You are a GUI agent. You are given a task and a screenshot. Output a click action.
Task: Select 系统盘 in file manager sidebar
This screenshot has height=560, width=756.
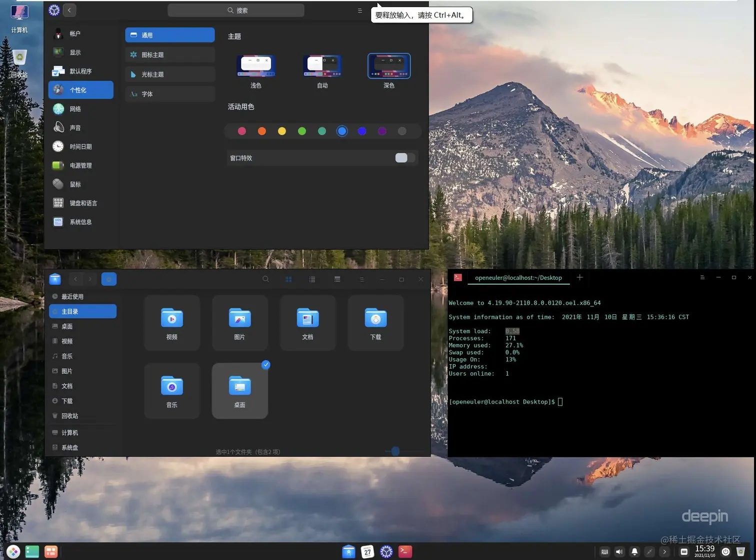83,448
